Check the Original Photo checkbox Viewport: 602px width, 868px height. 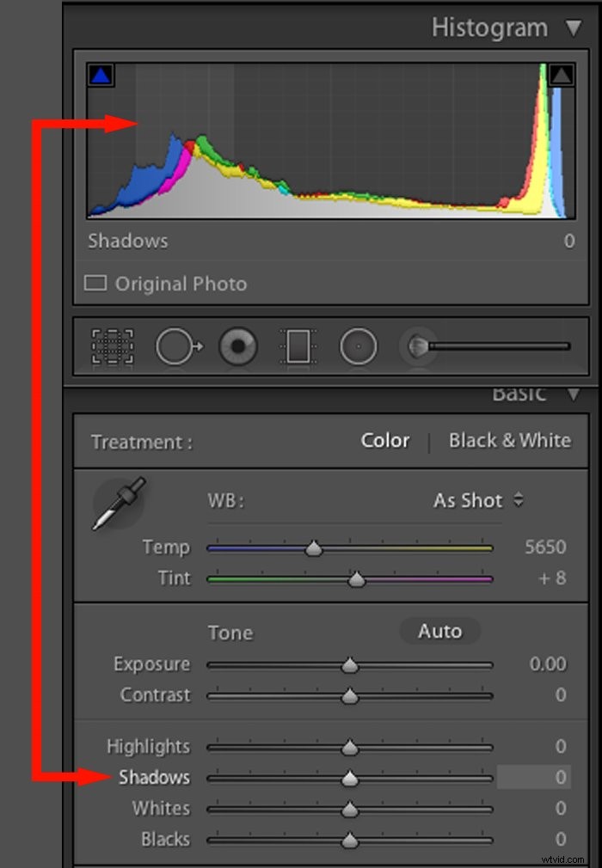coord(95,284)
